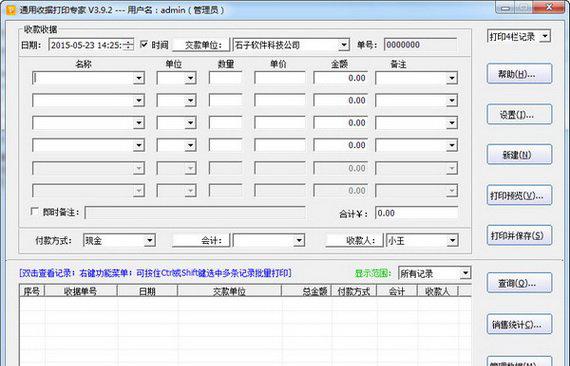Click third row 金额 field
Viewport: 570px width, 366px height.
[341, 123]
